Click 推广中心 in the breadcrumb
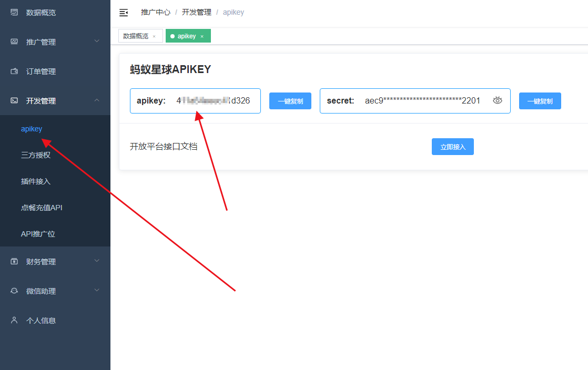This screenshot has width=588, height=370. tap(156, 13)
